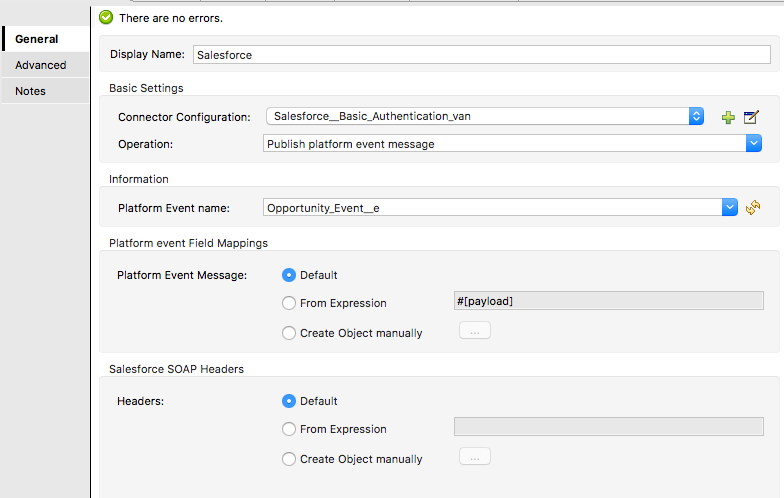784x498 pixels.
Task: Add a new connector configuration with plus icon
Action: tap(728, 118)
